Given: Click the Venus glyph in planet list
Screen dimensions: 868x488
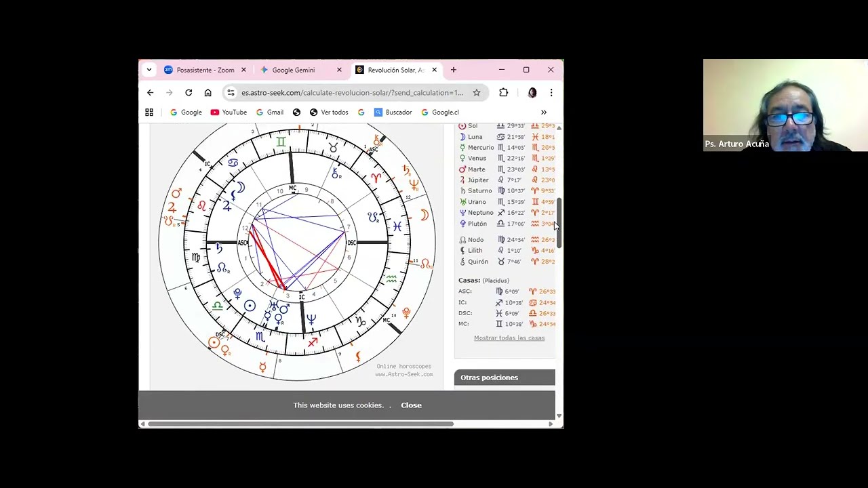Looking at the screenshot, I should 462,159.
